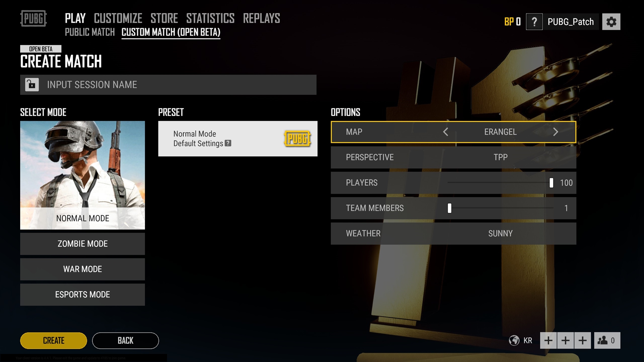
Task: Click the globe KR region icon
Action: [x=515, y=340]
